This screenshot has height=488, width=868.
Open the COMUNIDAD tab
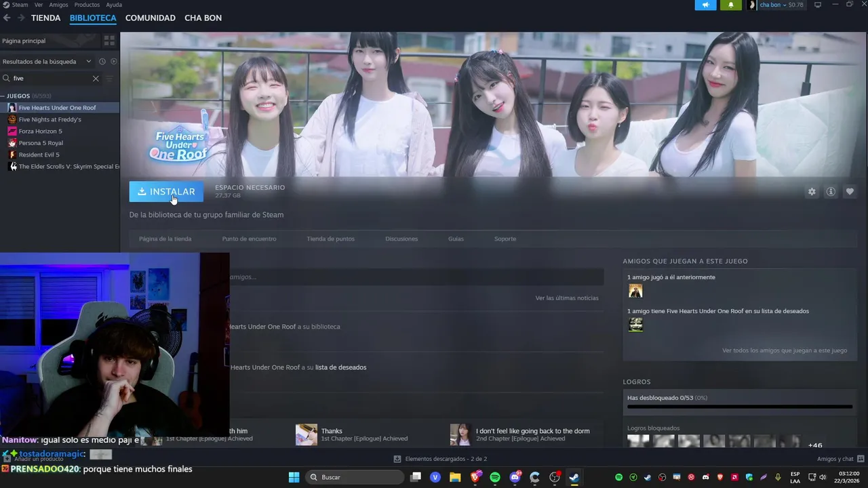(151, 18)
